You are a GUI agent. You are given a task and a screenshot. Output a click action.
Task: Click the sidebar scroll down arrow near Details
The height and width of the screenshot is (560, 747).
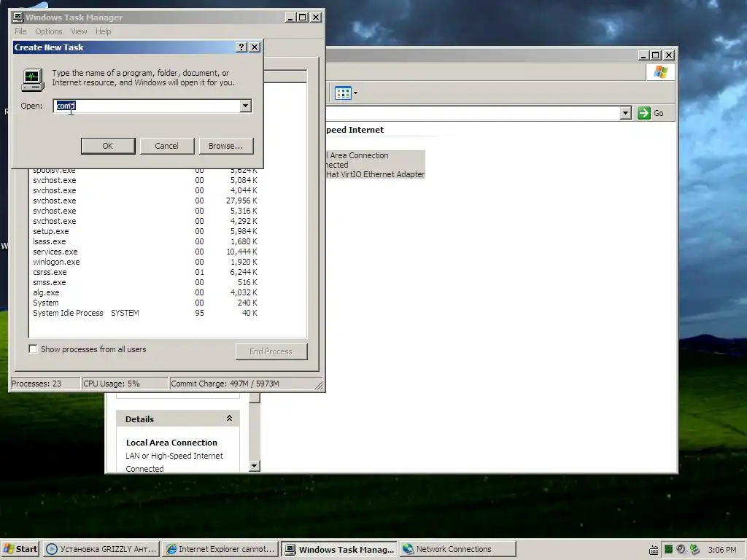tap(255, 466)
